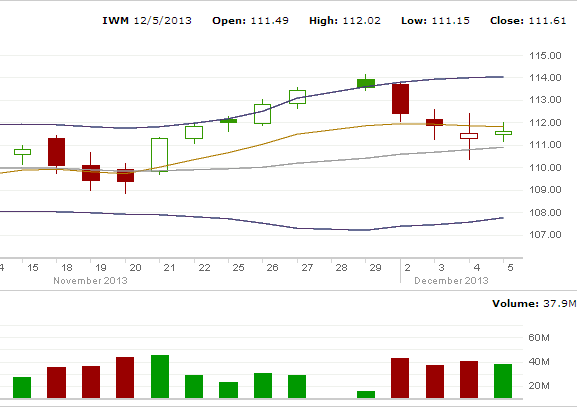Click the November 27 green volume bar
This screenshot has width=585, height=408.
(297, 387)
